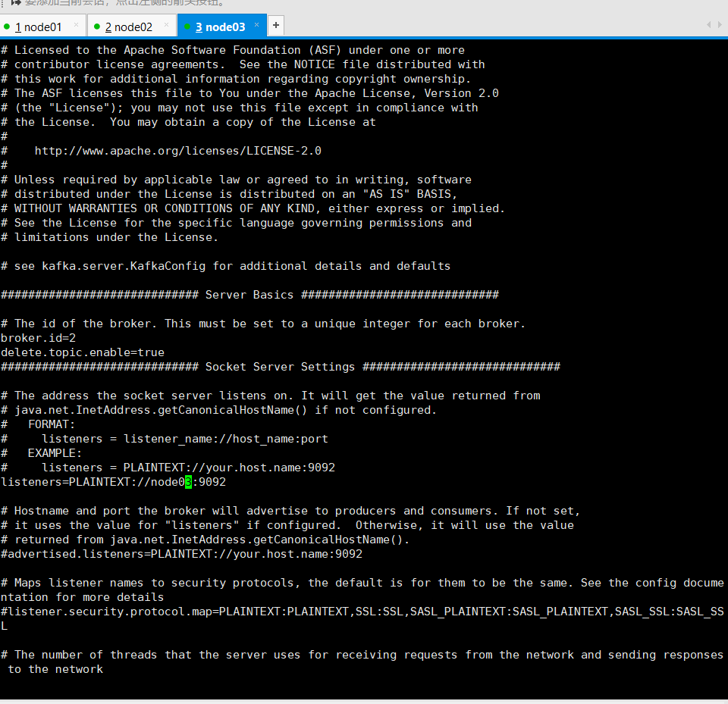Viewport: 728px width, 704px height.
Task: Click "listeners = listener_name://host_name:port" line
Action: click(165, 439)
